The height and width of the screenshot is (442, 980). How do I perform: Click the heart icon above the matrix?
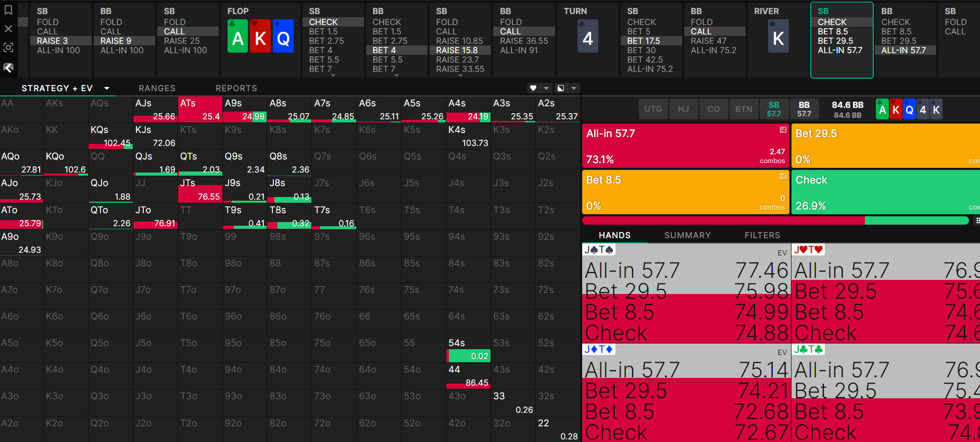(533, 88)
